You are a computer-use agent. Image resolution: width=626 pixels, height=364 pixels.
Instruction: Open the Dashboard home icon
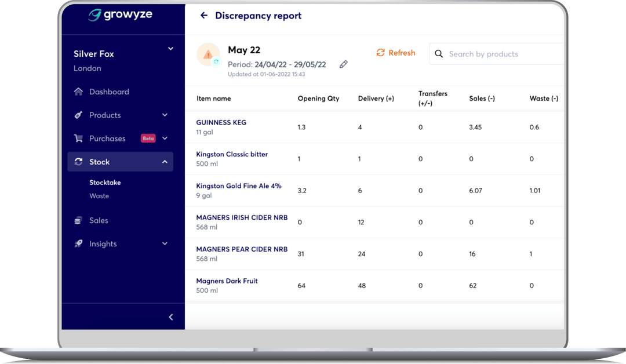(78, 92)
